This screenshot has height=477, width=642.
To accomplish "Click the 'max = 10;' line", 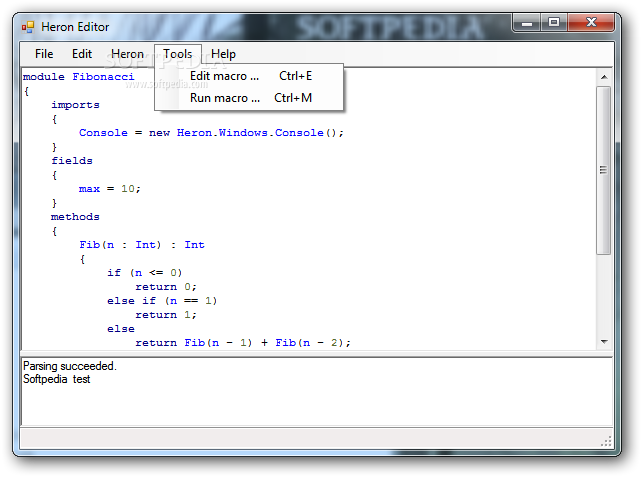I will pyautogui.click(x=110, y=189).
